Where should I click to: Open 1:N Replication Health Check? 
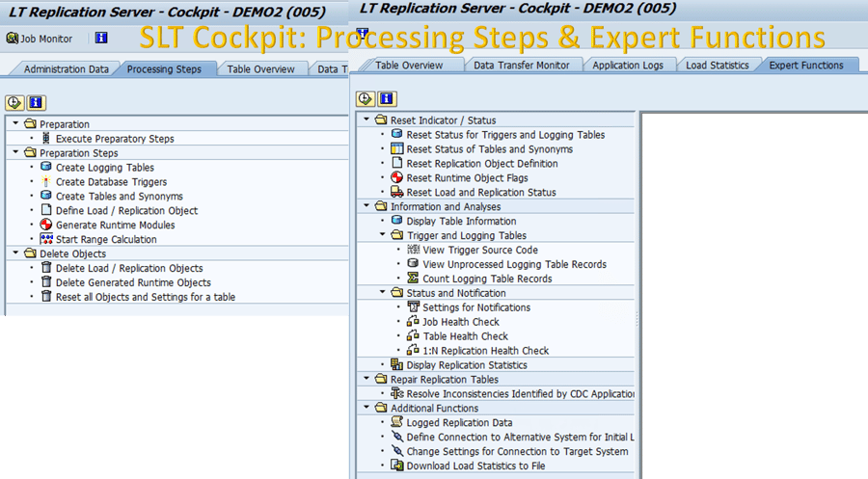[486, 350]
